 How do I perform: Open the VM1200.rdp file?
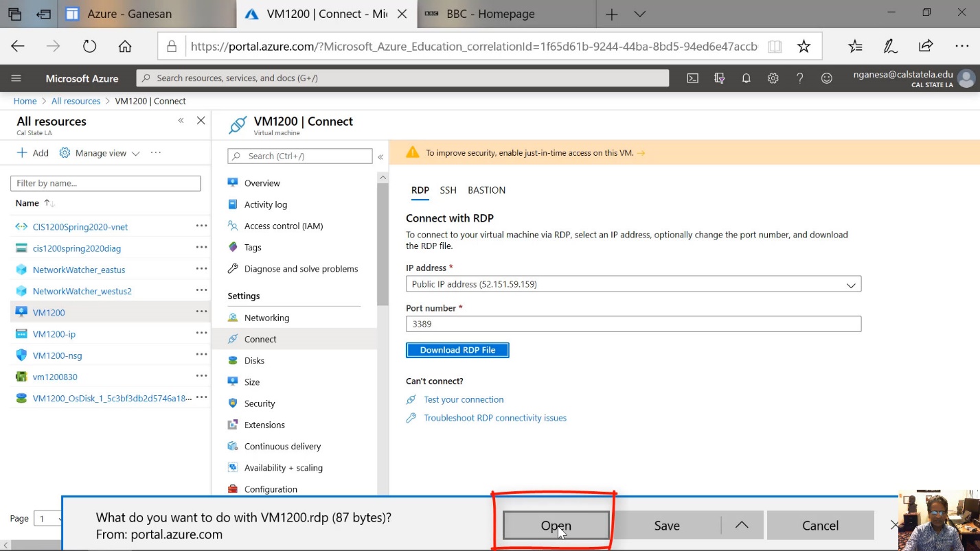[x=556, y=526]
